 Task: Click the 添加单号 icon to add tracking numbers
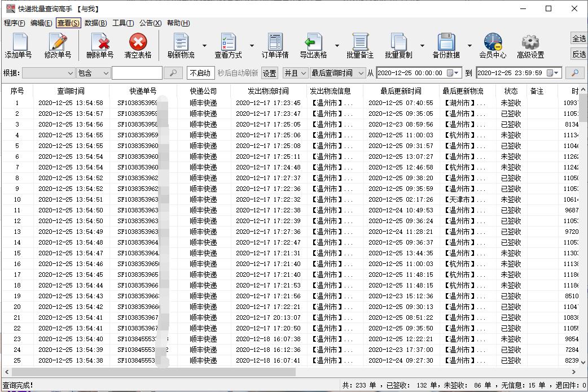tap(19, 45)
